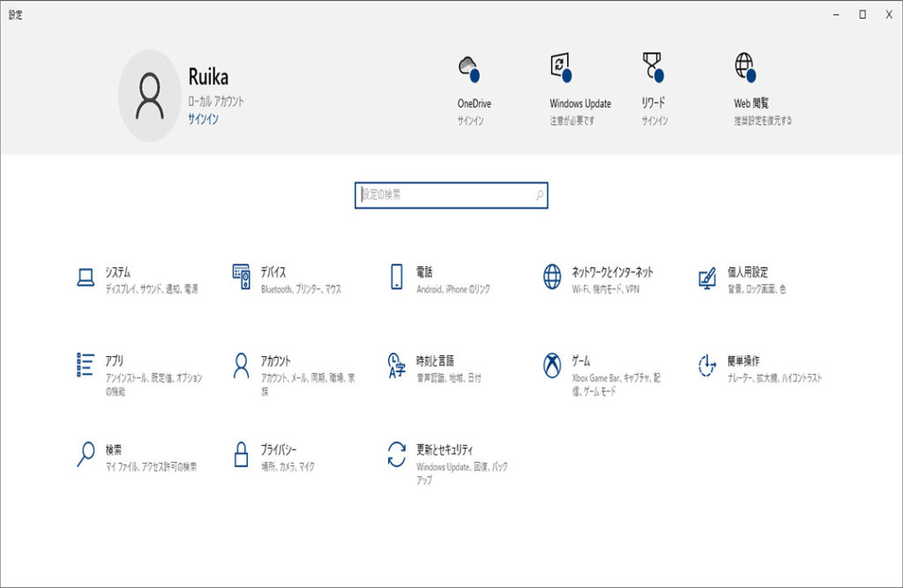Open 時刻と言語 (Time & Language) icon
The width and height of the screenshot is (903, 588).
point(397,365)
